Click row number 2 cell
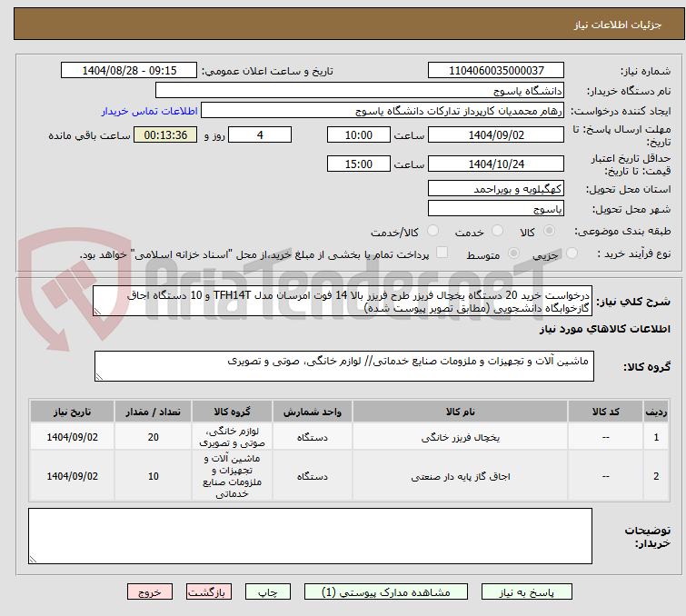The height and width of the screenshot is (616, 686). coord(656,476)
